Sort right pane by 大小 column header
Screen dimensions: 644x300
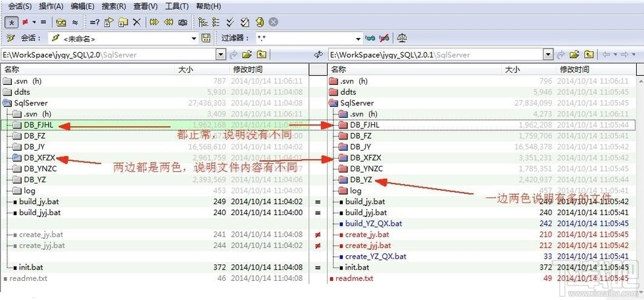point(529,70)
